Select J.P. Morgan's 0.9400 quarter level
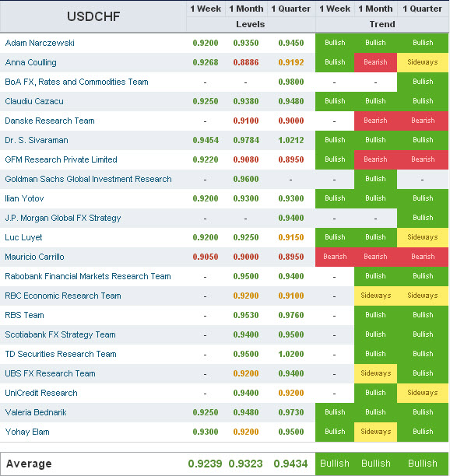 pos(290,218)
